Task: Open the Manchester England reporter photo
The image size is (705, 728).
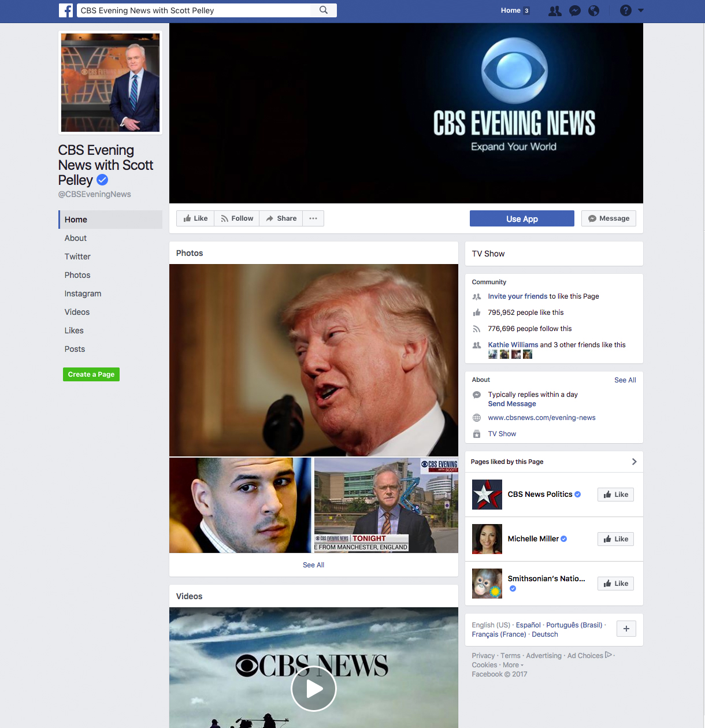Action: coord(386,506)
